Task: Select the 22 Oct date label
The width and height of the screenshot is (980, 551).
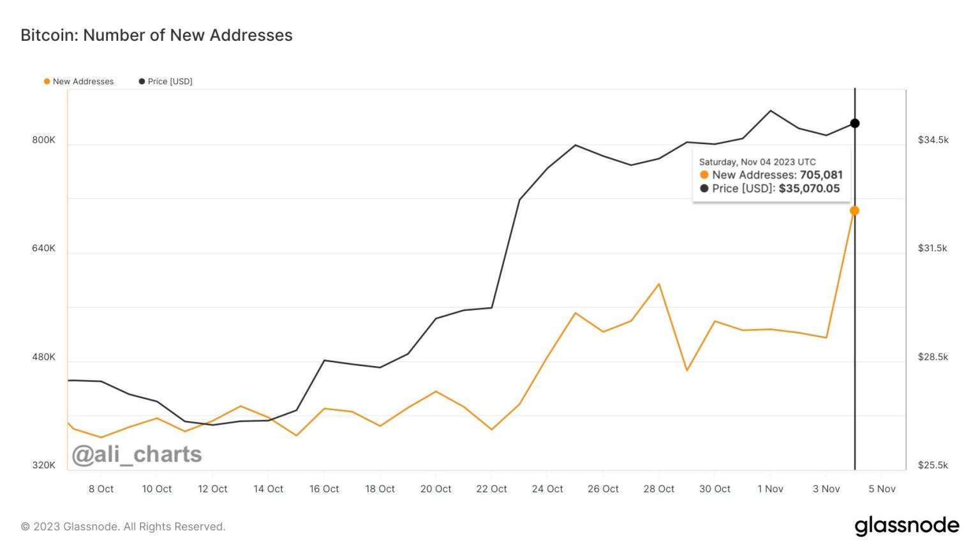Action: click(x=491, y=489)
